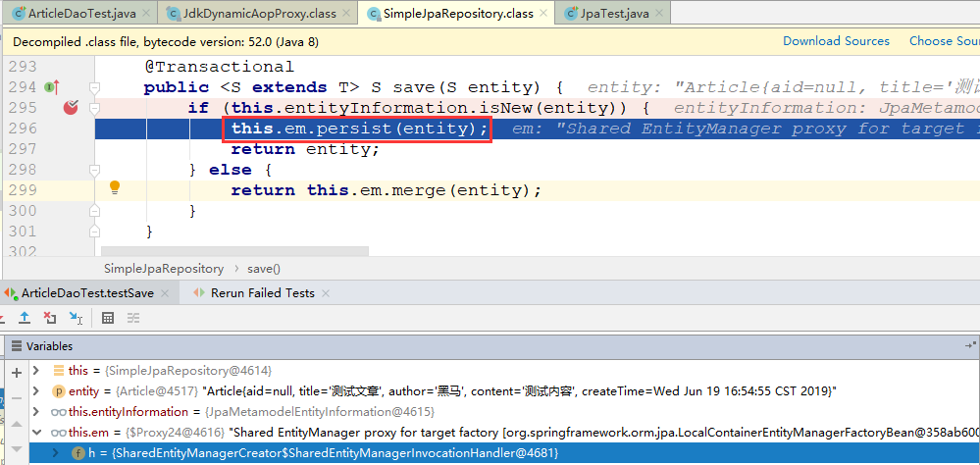
Task: Click line number 296 in the gutter
Action: pos(24,129)
